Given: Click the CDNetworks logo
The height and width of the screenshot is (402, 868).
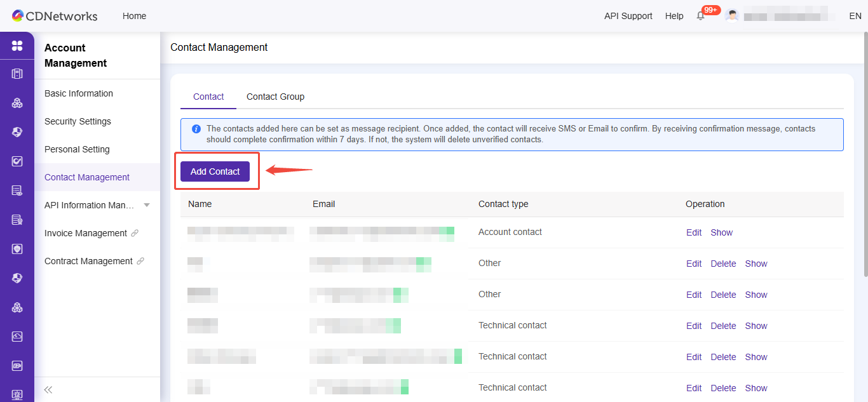Looking at the screenshot, I should click(55, 16).
